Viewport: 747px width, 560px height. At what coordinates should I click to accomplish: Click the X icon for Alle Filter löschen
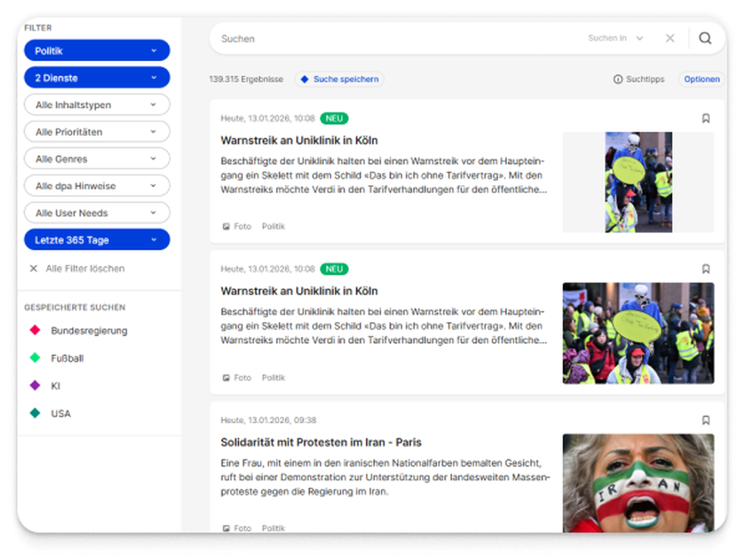click(33, 269)
